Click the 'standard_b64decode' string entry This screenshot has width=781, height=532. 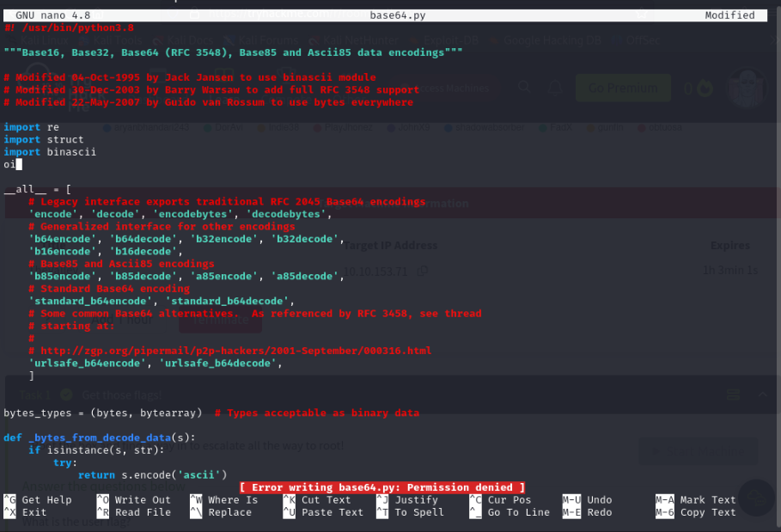point(227,302)
